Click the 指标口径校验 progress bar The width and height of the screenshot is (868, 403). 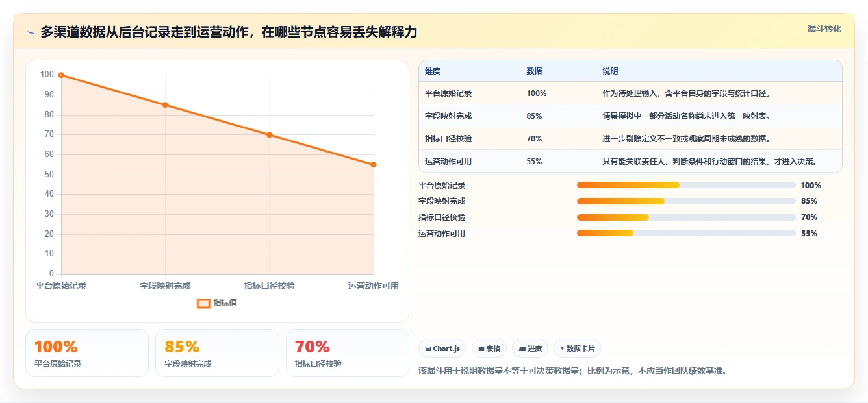686,217
